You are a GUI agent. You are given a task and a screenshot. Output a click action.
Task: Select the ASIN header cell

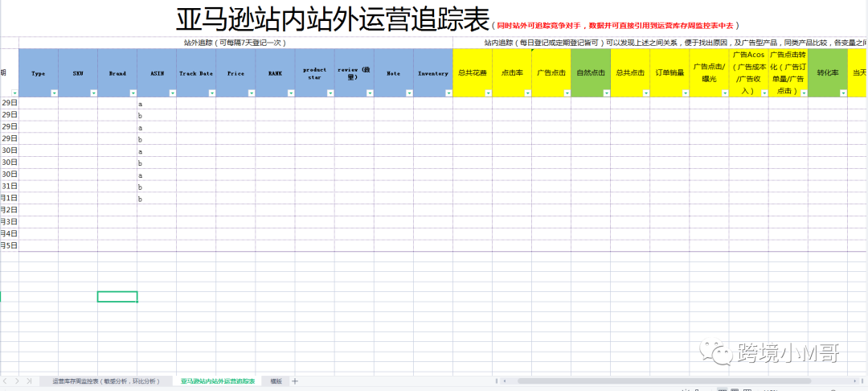pos(157,73)
